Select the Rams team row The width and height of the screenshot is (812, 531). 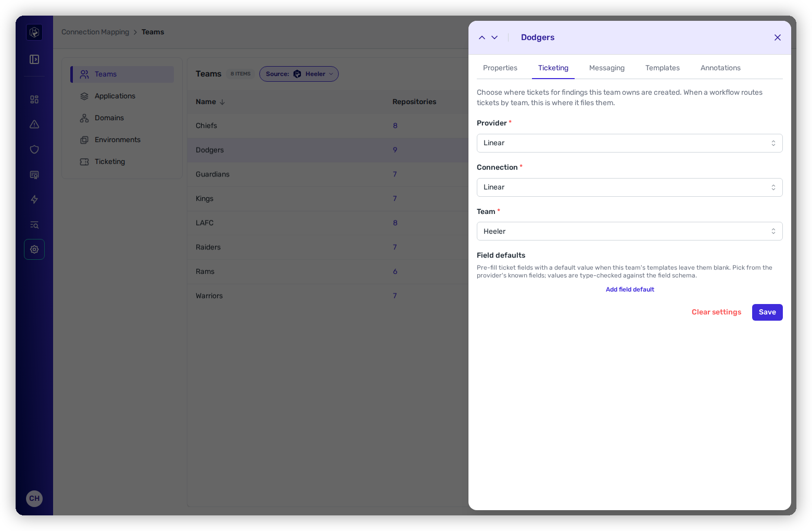click(x=328, y=272)
